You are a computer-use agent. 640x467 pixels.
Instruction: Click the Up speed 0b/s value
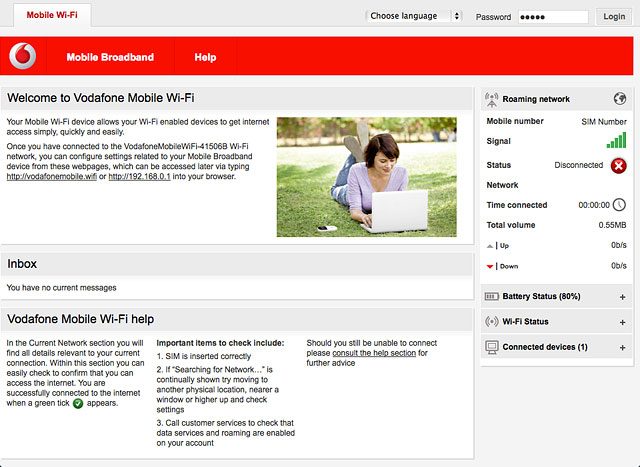point(619,245)
